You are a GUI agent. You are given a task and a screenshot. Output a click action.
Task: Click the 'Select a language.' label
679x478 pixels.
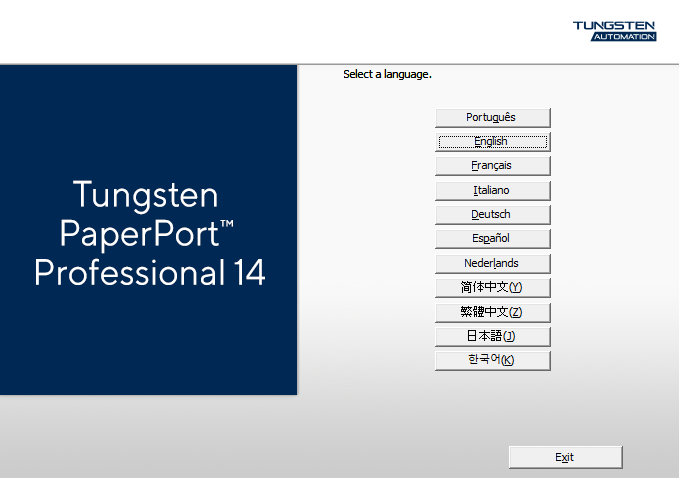(387, 74)
